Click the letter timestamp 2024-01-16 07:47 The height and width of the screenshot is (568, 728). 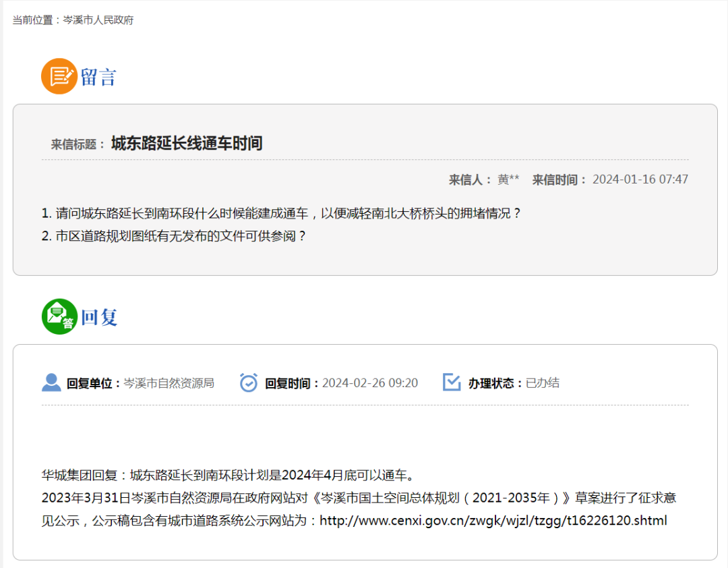click(640, 179)
